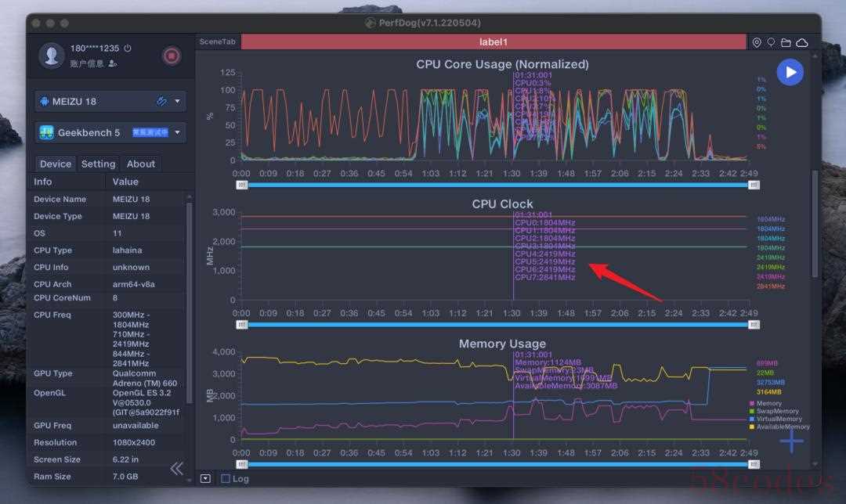Expand the Geekbench 5 app dropdown arrow
The image size is (846, 504).
(178, 132)
